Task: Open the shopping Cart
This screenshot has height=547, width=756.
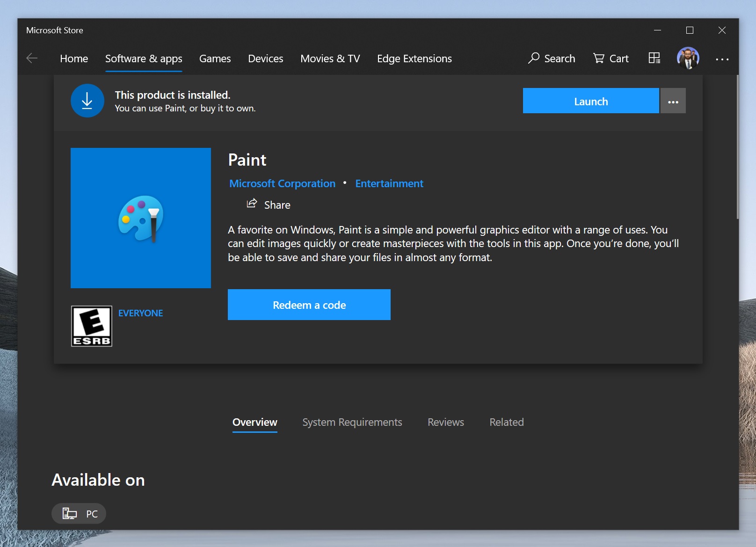Action: click(611, 58)
